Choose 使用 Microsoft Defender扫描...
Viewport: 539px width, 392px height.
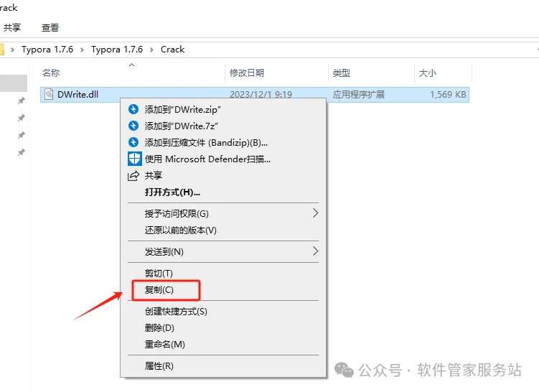[x=223, y=159]
